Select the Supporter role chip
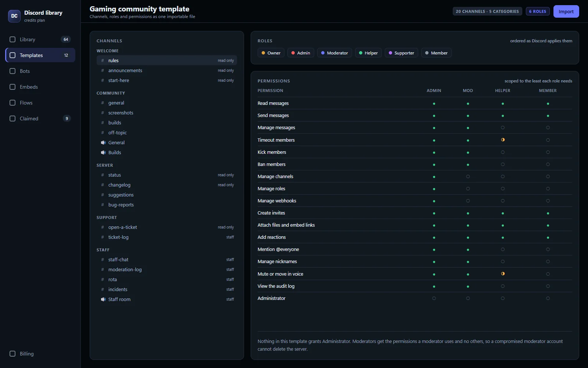This screenshot has height=368, width=588. [x=401, y=53]
